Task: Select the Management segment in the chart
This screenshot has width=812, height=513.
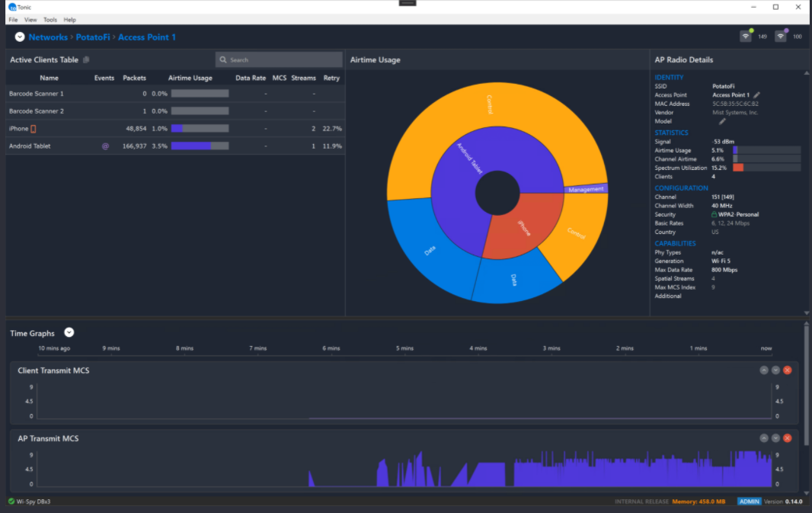Action: pos(586,189)
